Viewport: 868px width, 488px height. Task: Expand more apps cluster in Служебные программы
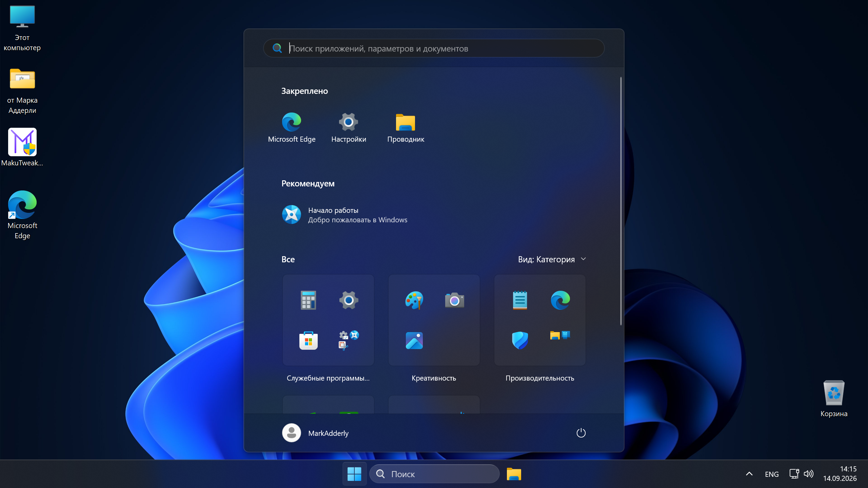[349, 341]
